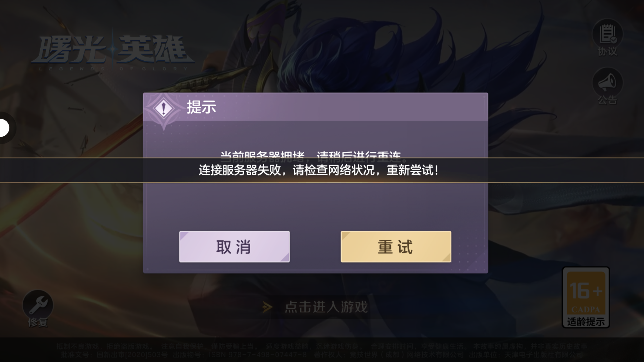
Task: Click the 批准文号 publication info line
Action: click(322, 355)
